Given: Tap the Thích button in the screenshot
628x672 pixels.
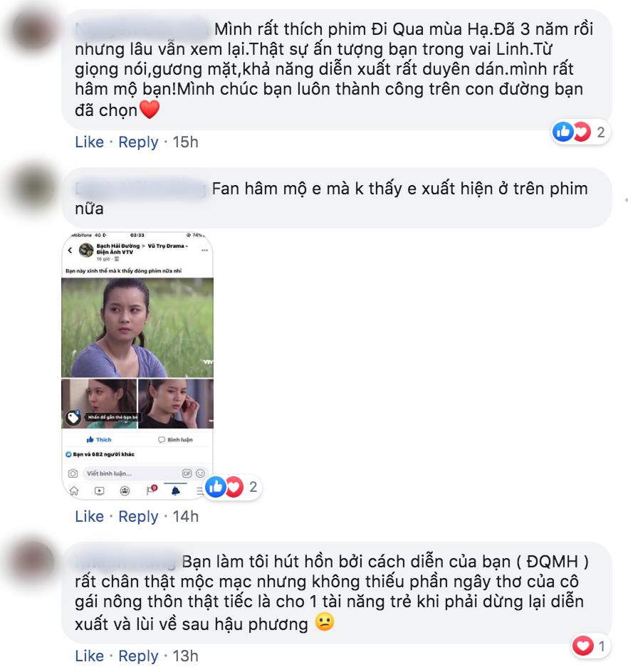Looking at the screenshot, I should tap(99, 440).
